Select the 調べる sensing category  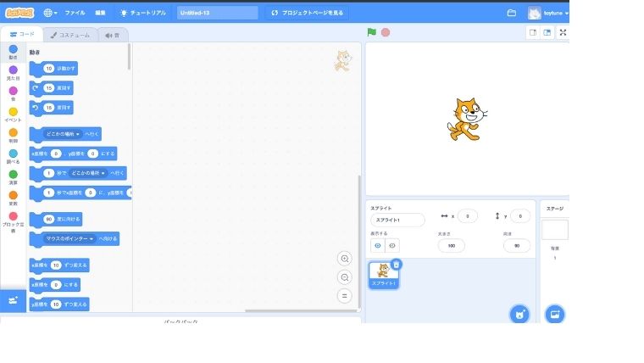[x=14, y=156]
